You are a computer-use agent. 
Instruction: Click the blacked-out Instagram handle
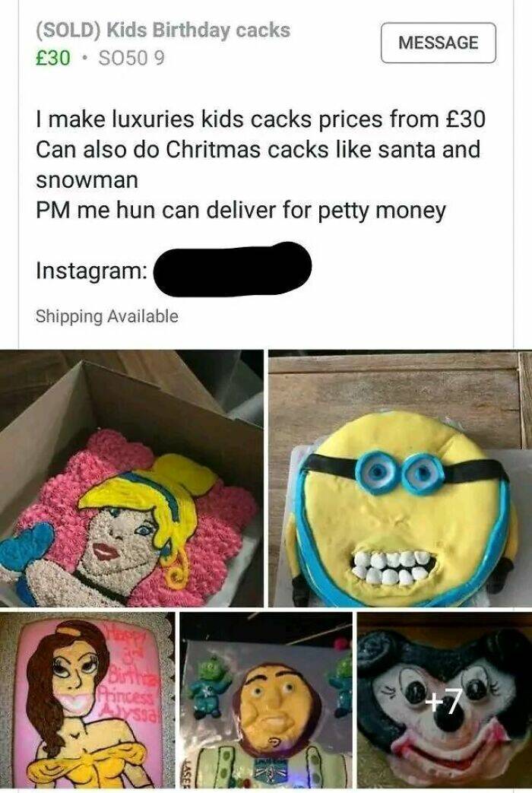[x=233, y=270]
